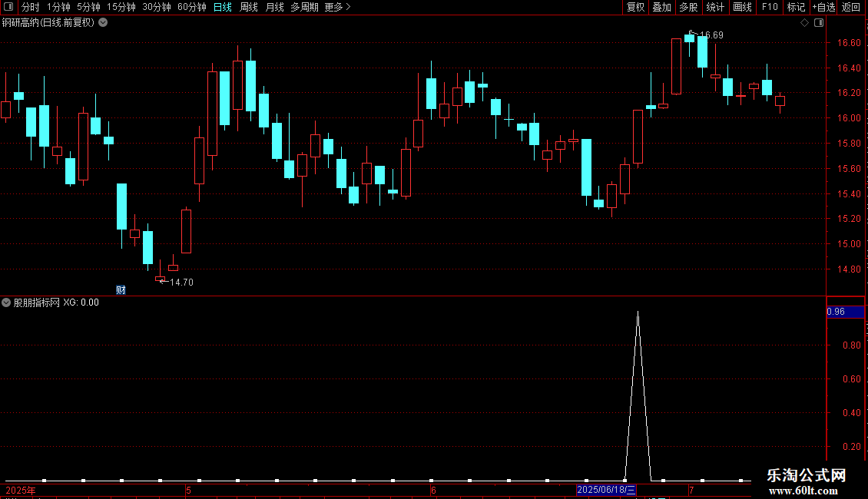Expand the 股朋指标网 indicator dropdown

[x=6, y=302]
